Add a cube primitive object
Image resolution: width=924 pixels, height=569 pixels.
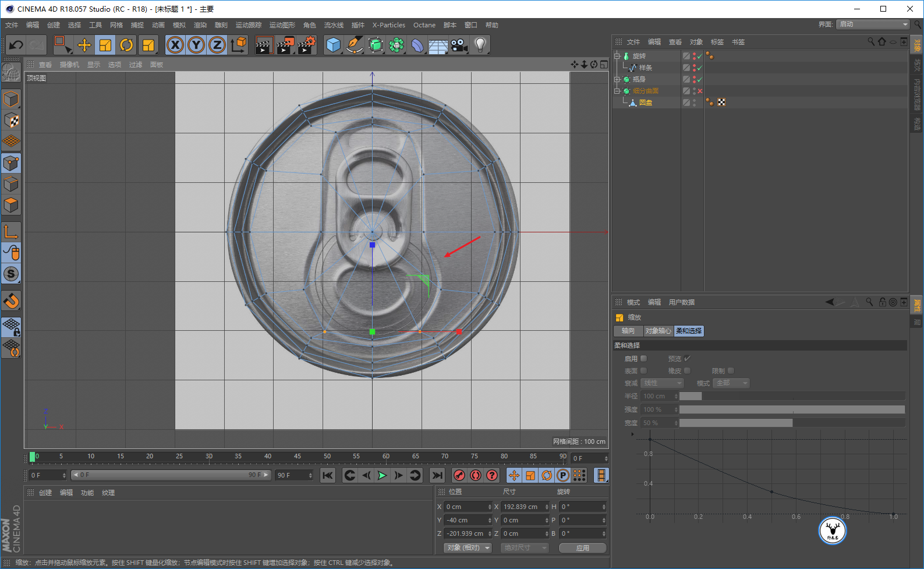pyautogui.click(x=334, y=45)
